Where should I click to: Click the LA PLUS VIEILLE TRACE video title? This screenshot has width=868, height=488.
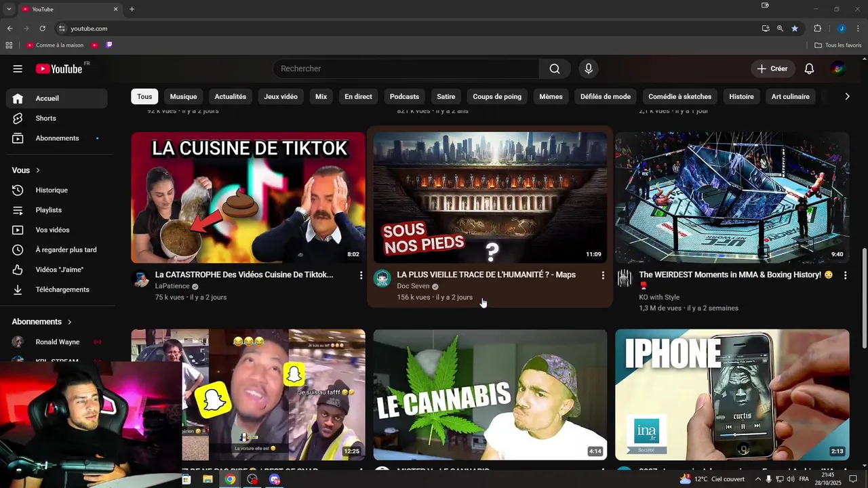pos(486,274)
